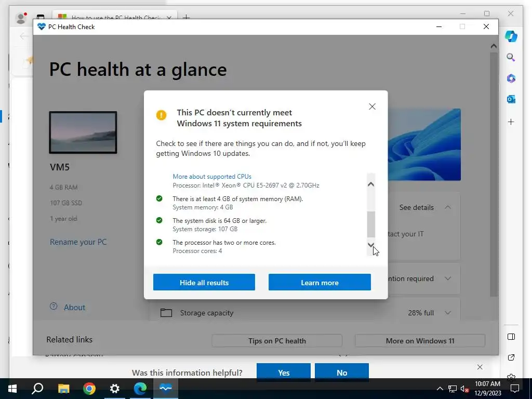Click More on Windows 11 button
Screen dimensions: 532x399
coord(420,341)
